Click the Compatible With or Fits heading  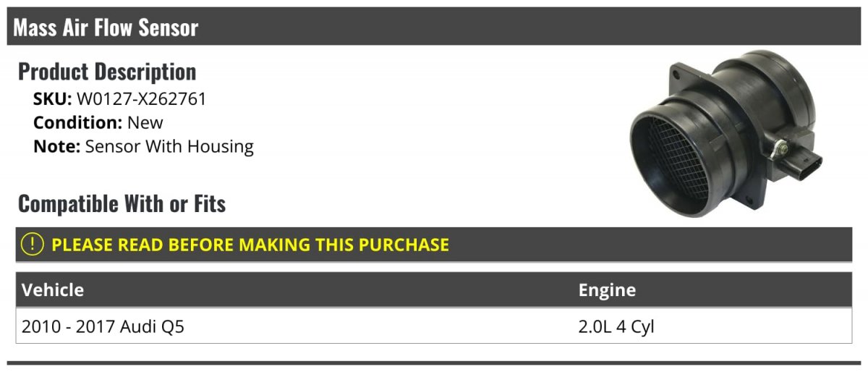tap(122, 204)
